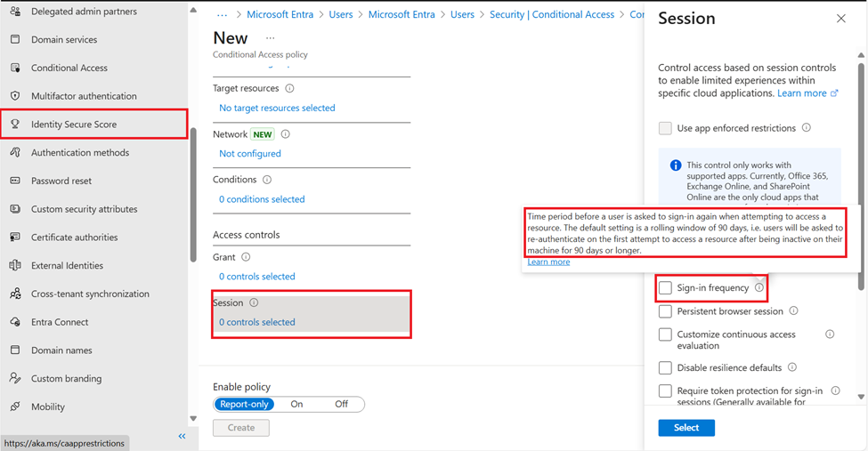Click info icon beside Disable resilience defaults
This screenshot has height=451, width=868.
coord(792,367)
